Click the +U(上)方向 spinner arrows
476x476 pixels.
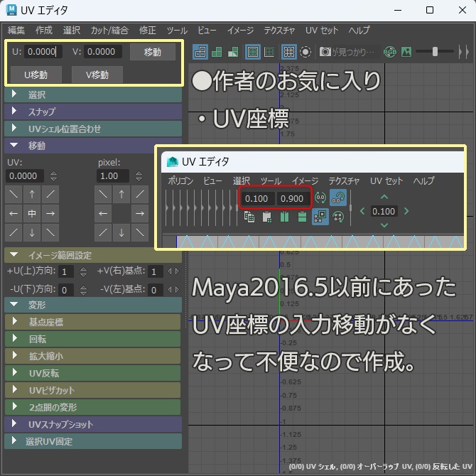(83, 271)
